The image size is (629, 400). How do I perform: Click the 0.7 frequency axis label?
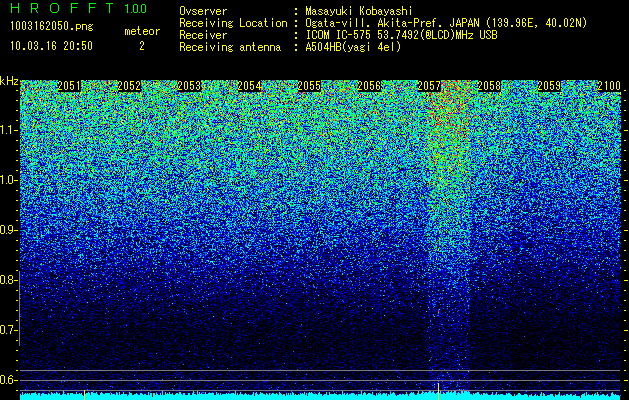pos(8,330)
